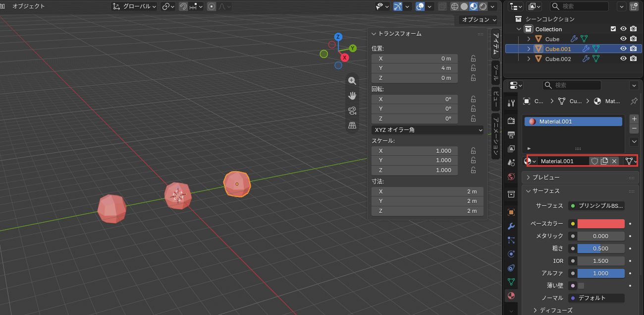Open the Object properties orange square icon
This screenshot has height=315, width=644.
pyautogui.click(x=511, y=212)
